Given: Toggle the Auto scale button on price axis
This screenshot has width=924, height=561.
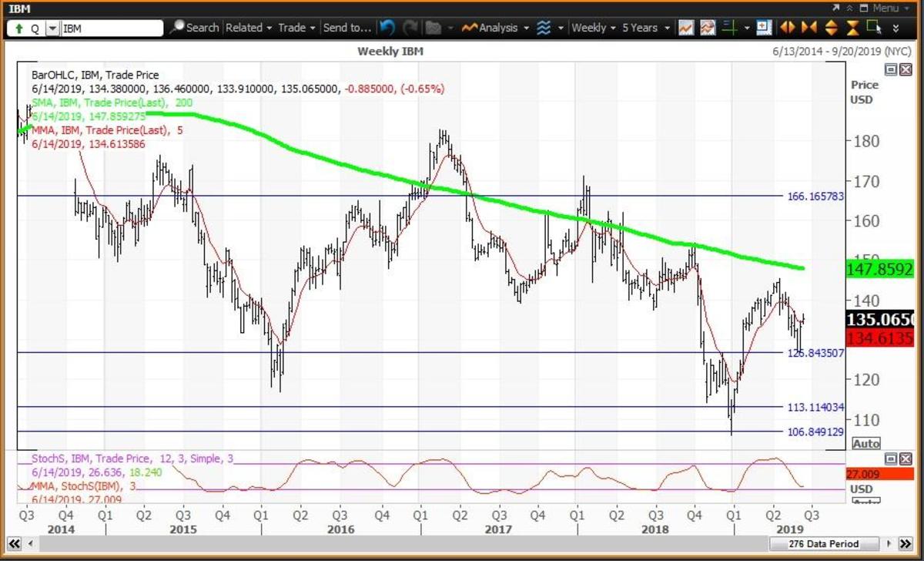Looking at the screenshot, I should click(866, 444).
